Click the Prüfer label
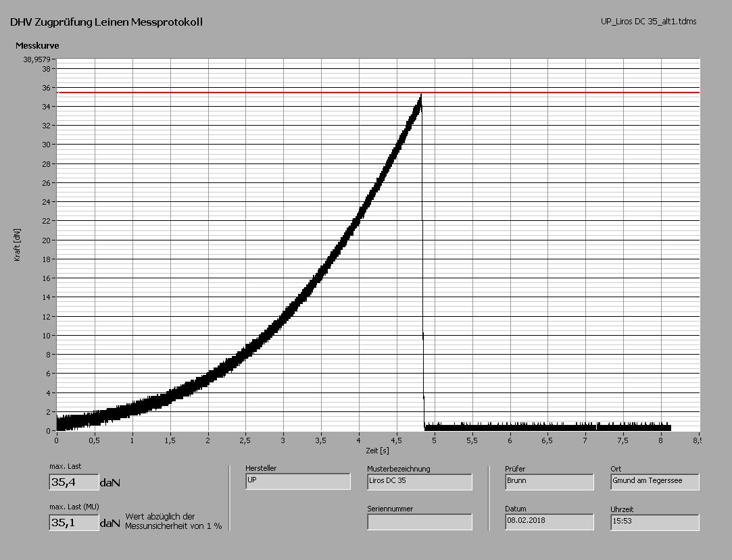Viewport: 732px width, 560px height. point(515,469)
